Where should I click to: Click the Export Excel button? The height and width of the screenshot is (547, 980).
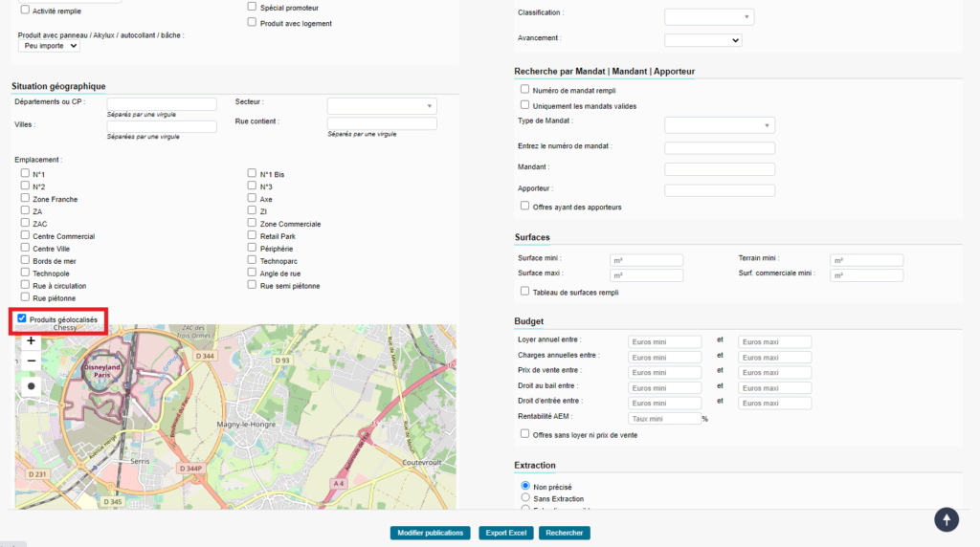[506, 533]
